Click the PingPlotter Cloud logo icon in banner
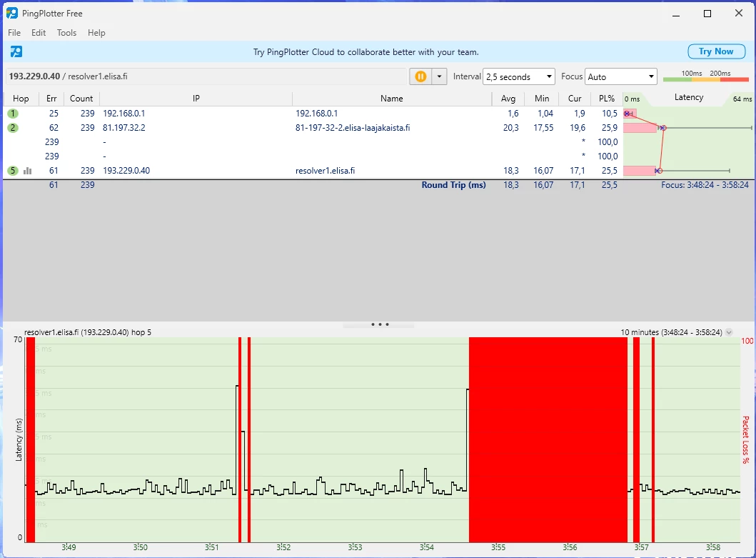 click(x=16, y=51)
